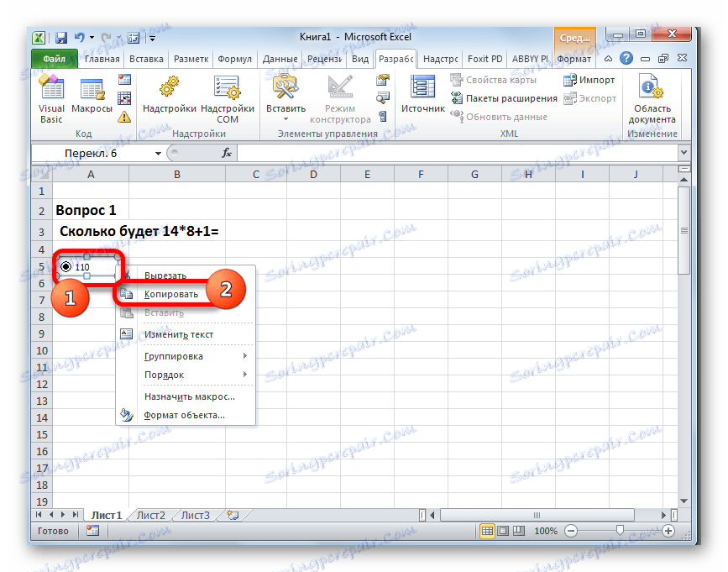The height and width of the screenshot is (572, 728).
Task: Click the View Code magnifier icon
Action: 382,97
